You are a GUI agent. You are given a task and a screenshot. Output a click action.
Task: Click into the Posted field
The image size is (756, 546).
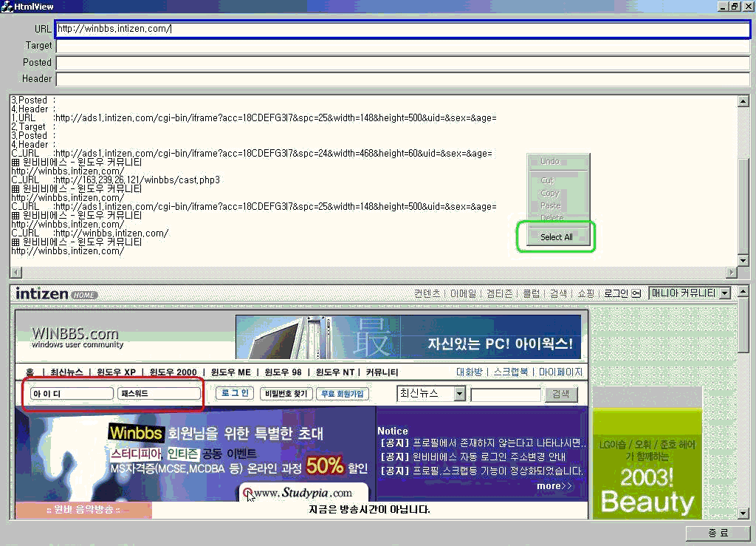pos(402,63)
